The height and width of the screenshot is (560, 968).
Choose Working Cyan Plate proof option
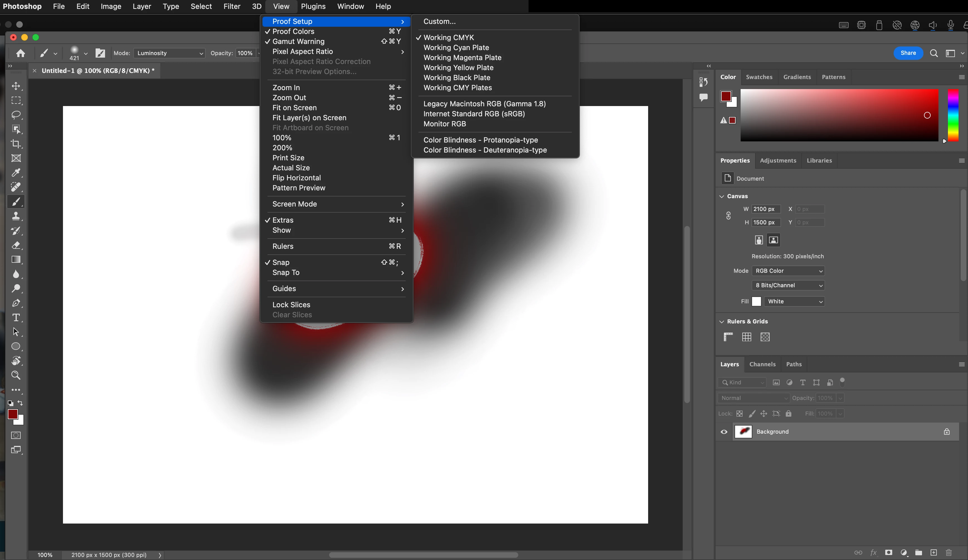[x=456, y=48]
